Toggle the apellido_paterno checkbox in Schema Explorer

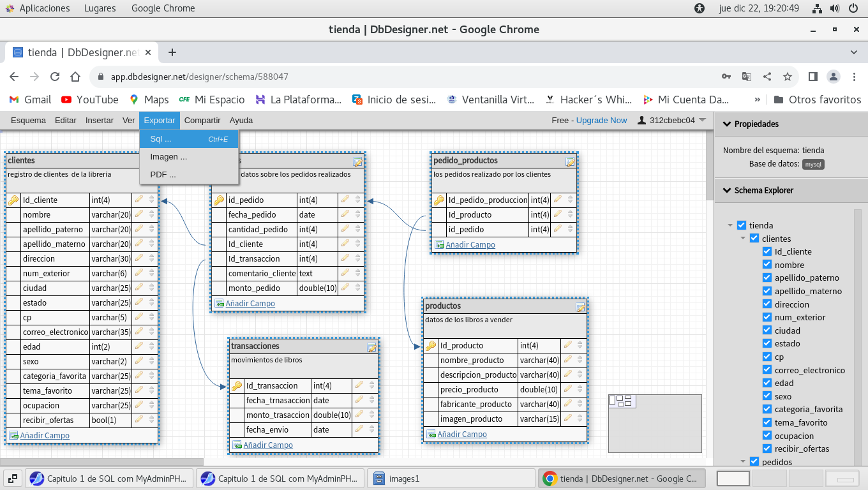(x=767, y=278)
